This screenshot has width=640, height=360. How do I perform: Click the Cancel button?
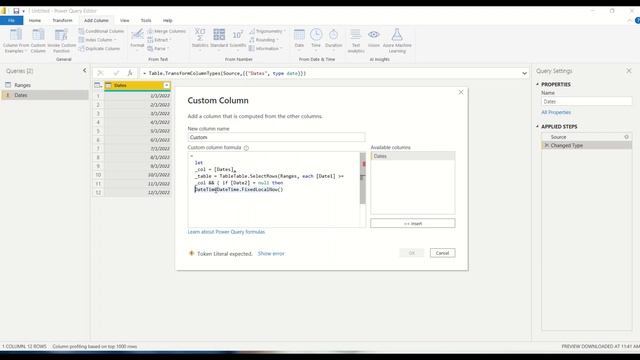[442, 253]
